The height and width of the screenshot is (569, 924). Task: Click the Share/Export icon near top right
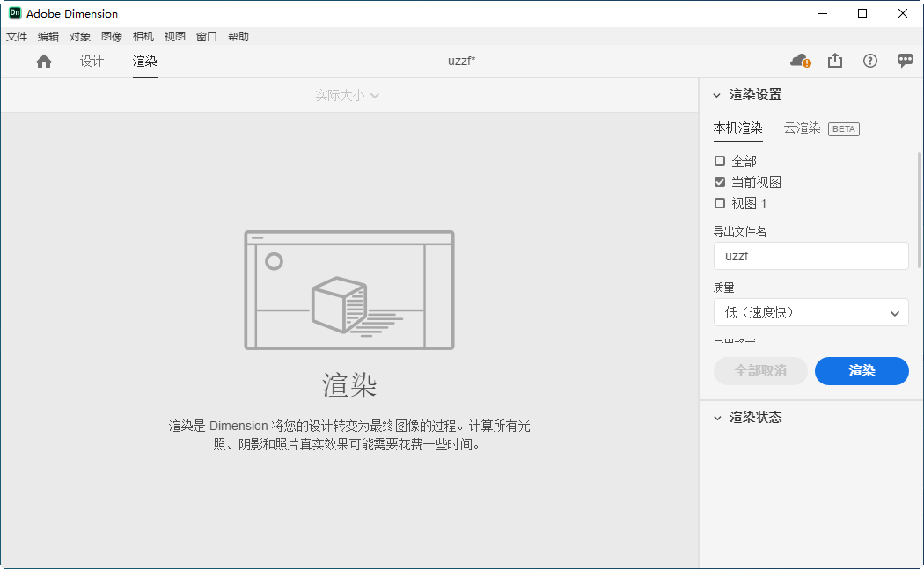pos(834,60)
